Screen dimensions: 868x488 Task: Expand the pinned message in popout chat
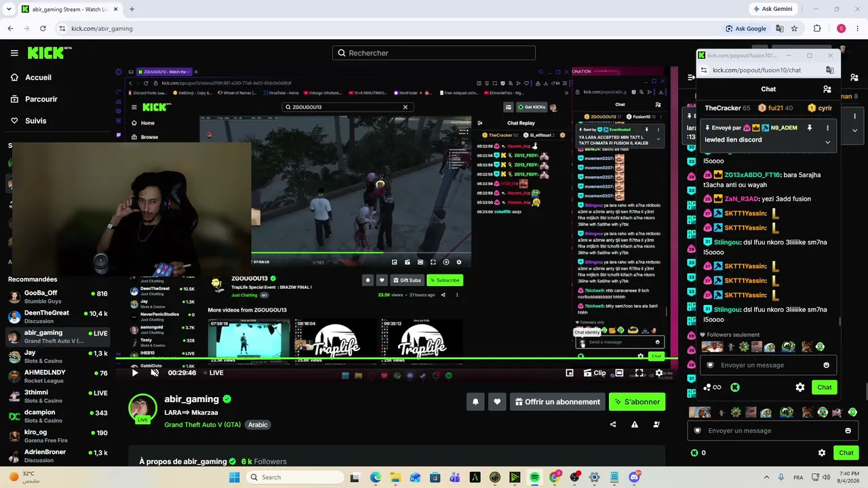click(827, 142)
